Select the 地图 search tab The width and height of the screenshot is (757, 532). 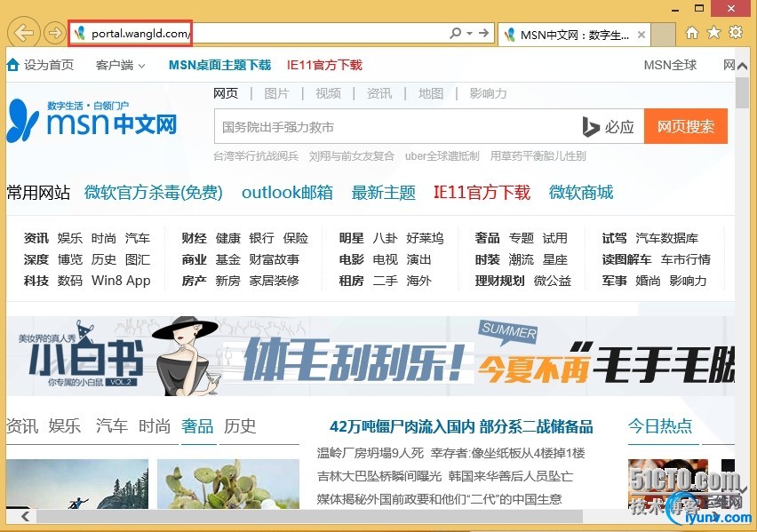tap(431, 93)
